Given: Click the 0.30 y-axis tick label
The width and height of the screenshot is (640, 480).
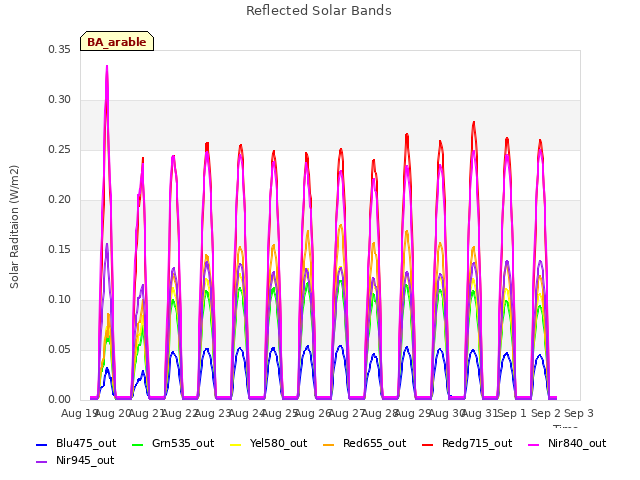Looking at the screenshot, I should click(x=60, y=100).
